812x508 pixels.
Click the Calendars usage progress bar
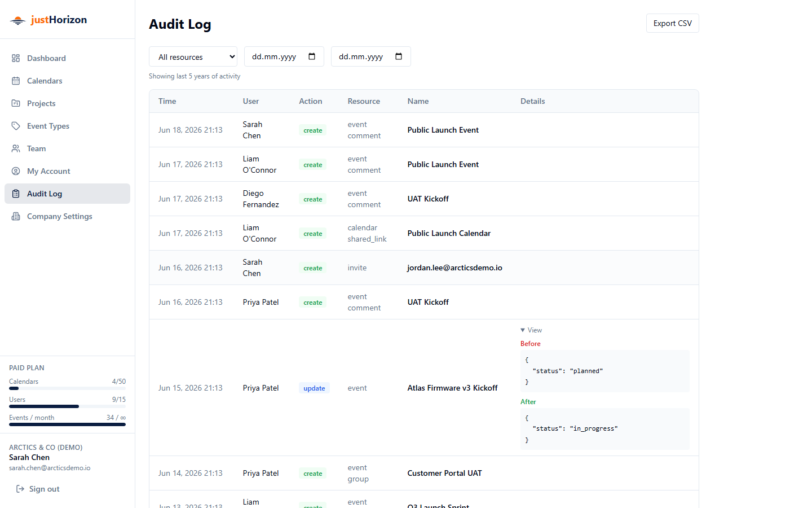tap(67, 388)
